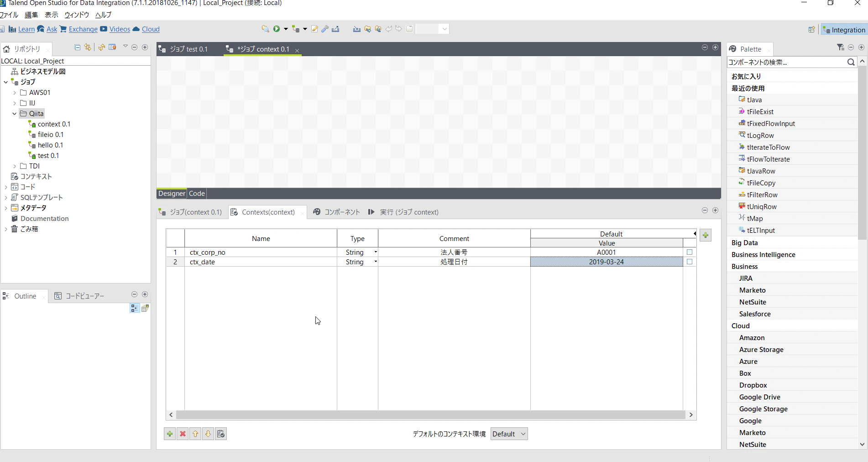
Task: Click the import repository context icon
Action: pos(221,434)
